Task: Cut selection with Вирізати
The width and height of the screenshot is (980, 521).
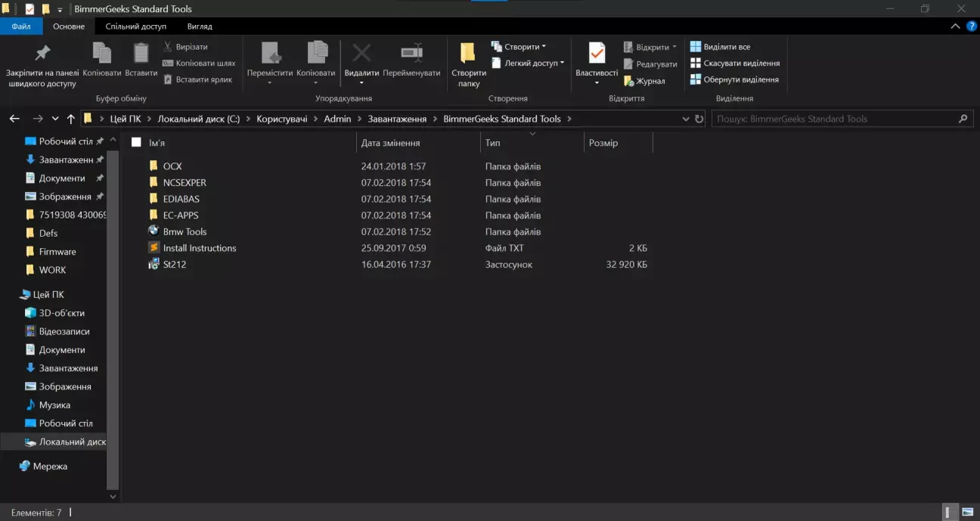Action: pos(185,47)
